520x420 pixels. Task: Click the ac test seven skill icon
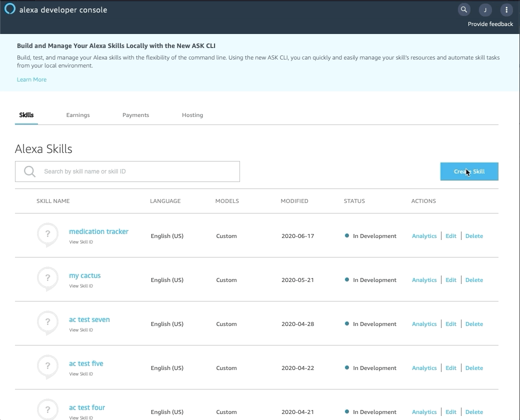[x=47, y=322]
